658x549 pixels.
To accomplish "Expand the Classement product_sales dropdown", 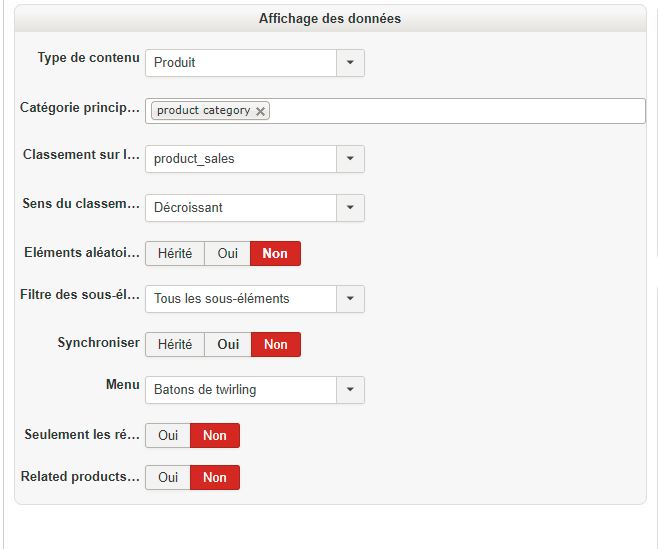I will (x=350, y=158).
